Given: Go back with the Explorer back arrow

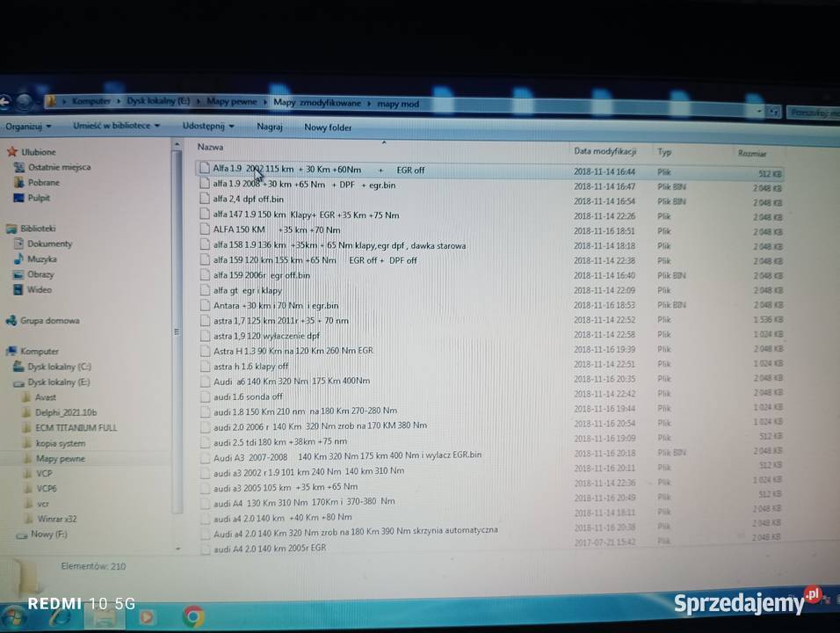Looking at the screenshot, I should pos(5,102).
